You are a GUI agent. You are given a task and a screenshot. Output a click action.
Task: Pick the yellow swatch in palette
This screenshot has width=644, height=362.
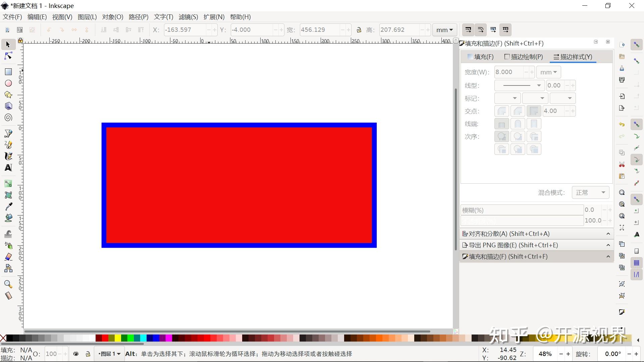point(118,338)
